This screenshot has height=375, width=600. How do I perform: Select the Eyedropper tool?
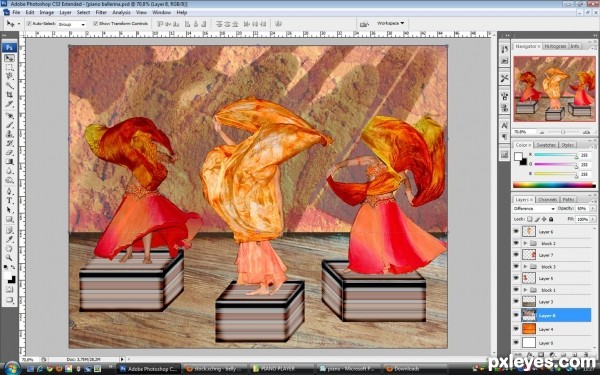(10, 240)
